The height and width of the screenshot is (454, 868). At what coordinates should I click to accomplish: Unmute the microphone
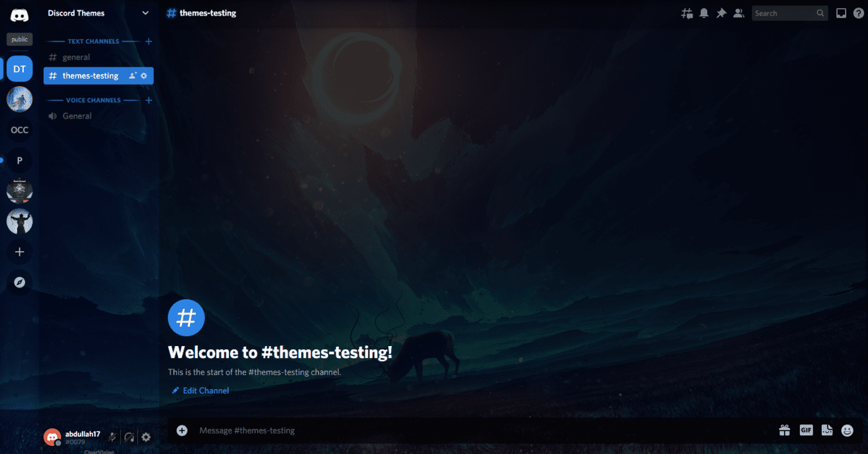(112, 437)
